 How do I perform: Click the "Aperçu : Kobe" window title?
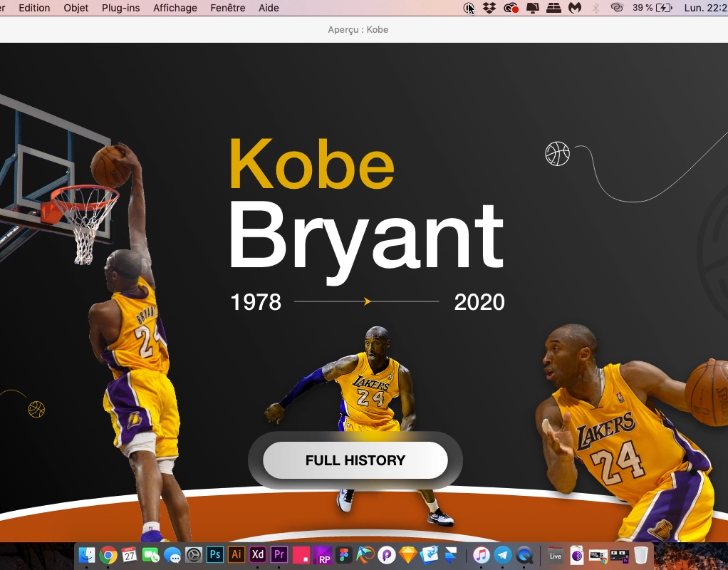(358, 30)
